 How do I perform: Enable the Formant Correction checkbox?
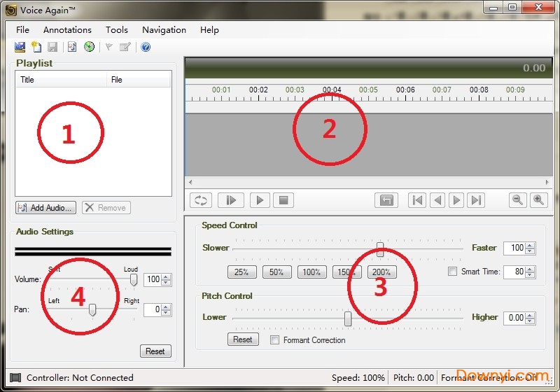(x=275, y=340)
